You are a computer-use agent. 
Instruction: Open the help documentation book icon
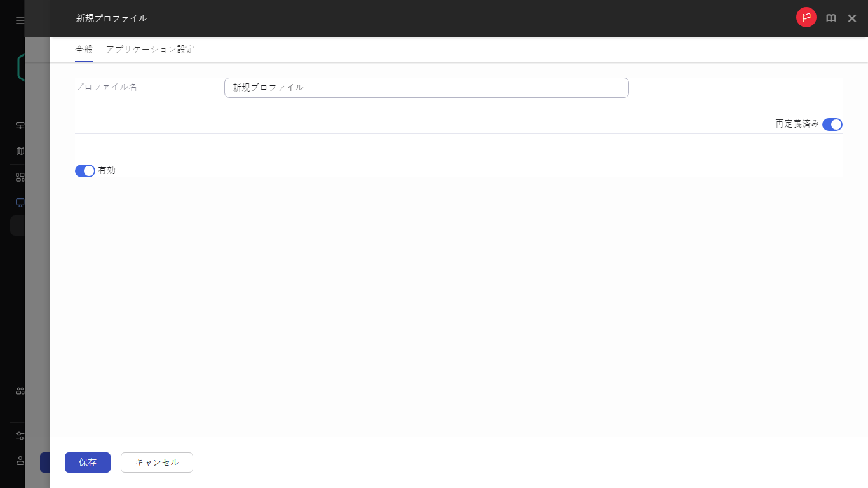pyautogui.click(x=831, y=18)
